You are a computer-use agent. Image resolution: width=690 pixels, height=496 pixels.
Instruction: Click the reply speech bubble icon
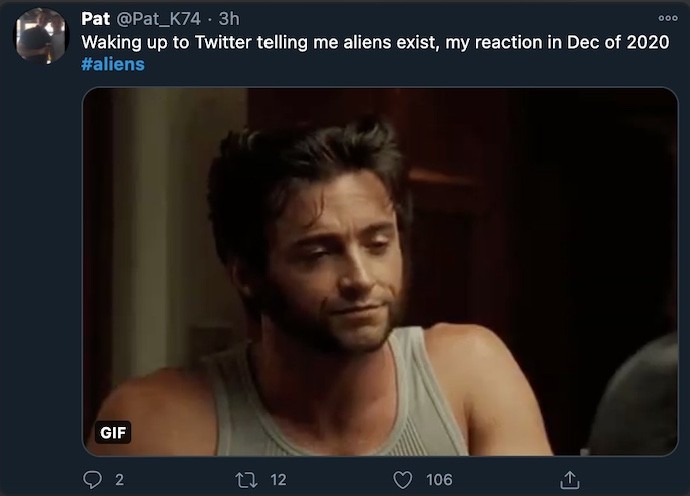[x=92, y=480]
